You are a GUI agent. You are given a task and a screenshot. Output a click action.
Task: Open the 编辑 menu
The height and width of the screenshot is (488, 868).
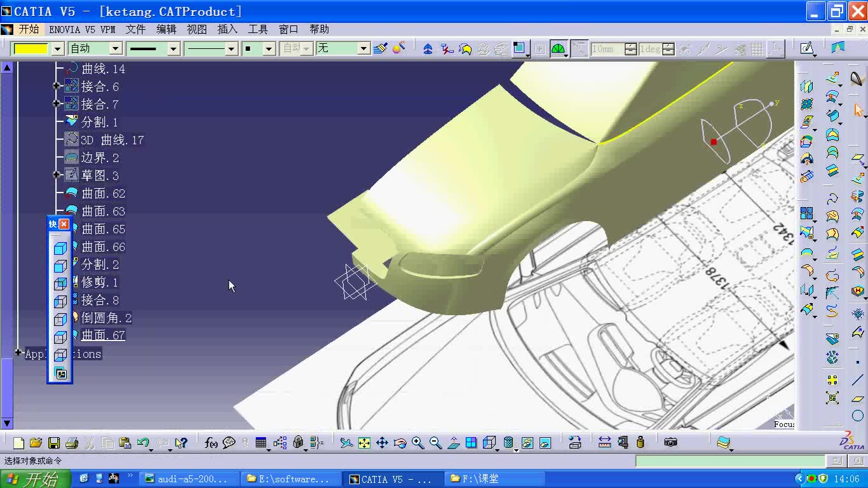pos(166,29)
